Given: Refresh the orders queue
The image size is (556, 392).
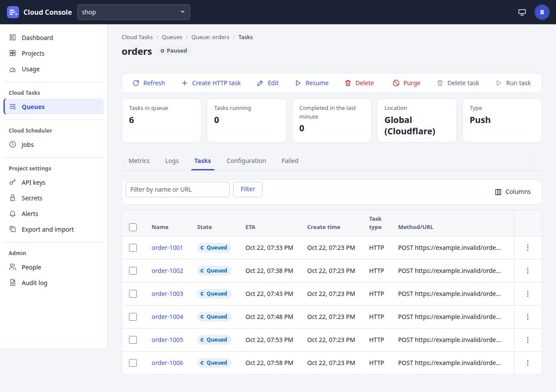Looking at the screenshot, I should point(149,83).
